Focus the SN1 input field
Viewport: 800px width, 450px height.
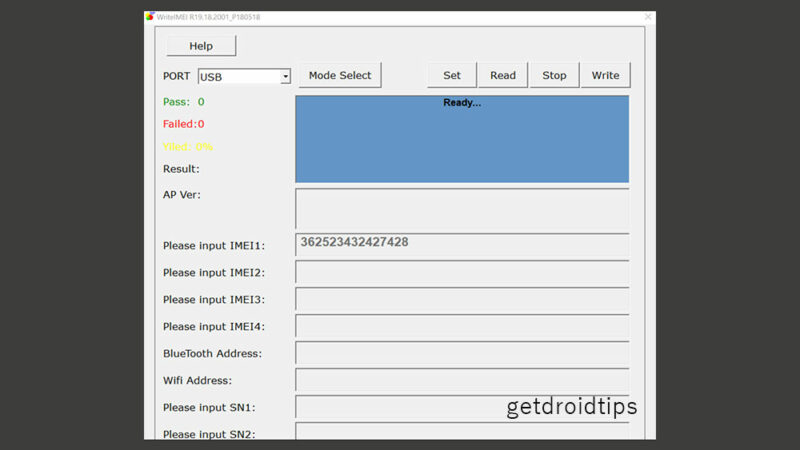click(x=462, y=407)
